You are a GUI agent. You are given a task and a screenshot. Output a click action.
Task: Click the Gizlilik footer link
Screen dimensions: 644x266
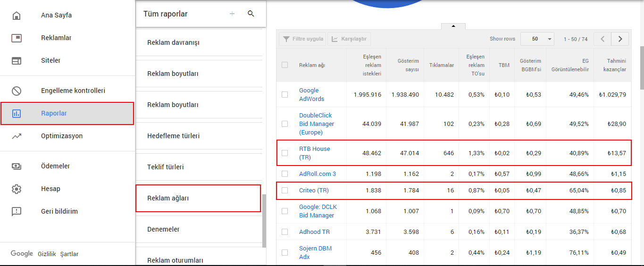point(47,254)
